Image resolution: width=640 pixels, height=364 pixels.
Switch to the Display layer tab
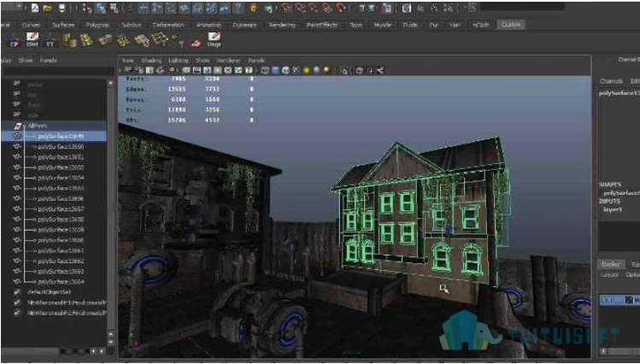(x=611, y=264)
